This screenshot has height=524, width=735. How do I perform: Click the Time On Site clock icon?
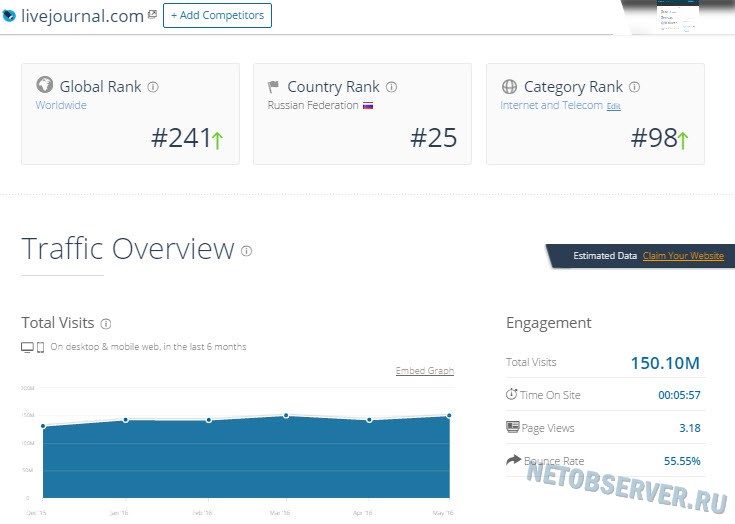511,394
